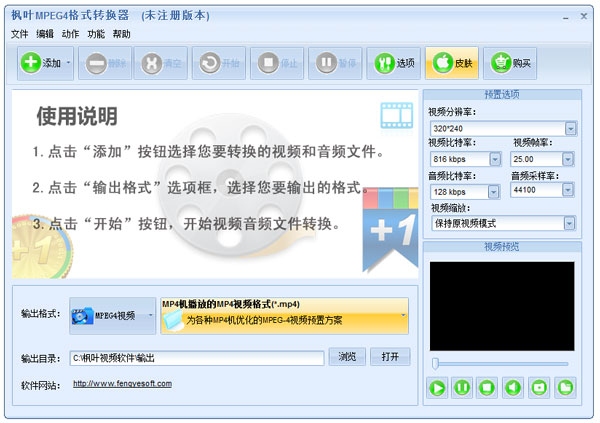Open the 功能 menu
The height and width of the screenshot is (423, 600).
pyautogui.click(x=96, y=34)
